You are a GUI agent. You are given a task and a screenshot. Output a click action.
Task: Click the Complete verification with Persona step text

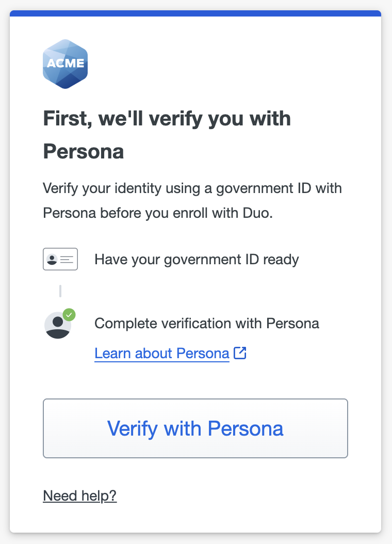[207, 323]
